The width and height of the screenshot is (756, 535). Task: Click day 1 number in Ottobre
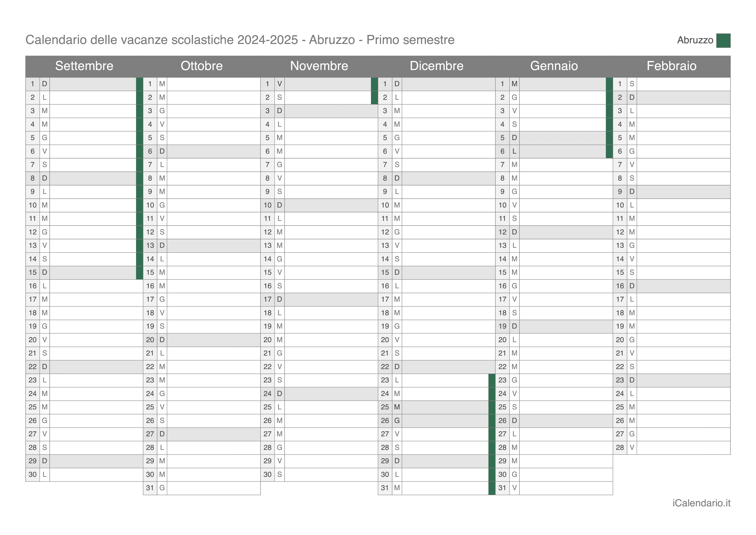coord(150,84)
